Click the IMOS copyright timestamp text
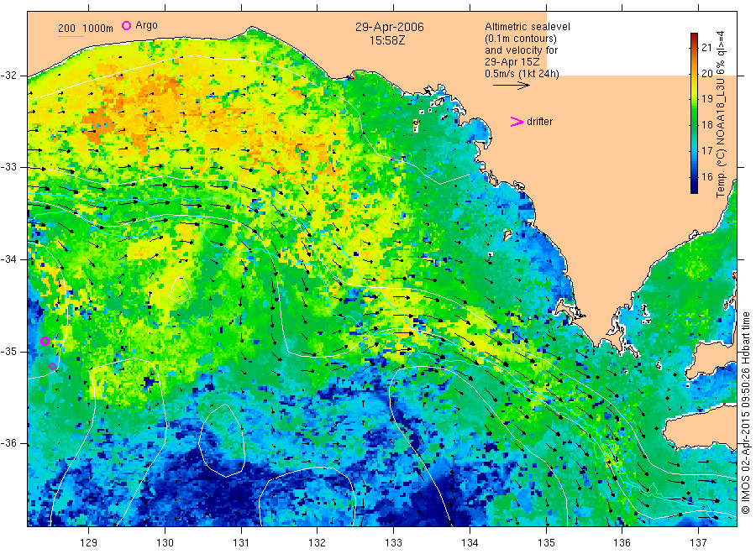 tap(745, 413)
